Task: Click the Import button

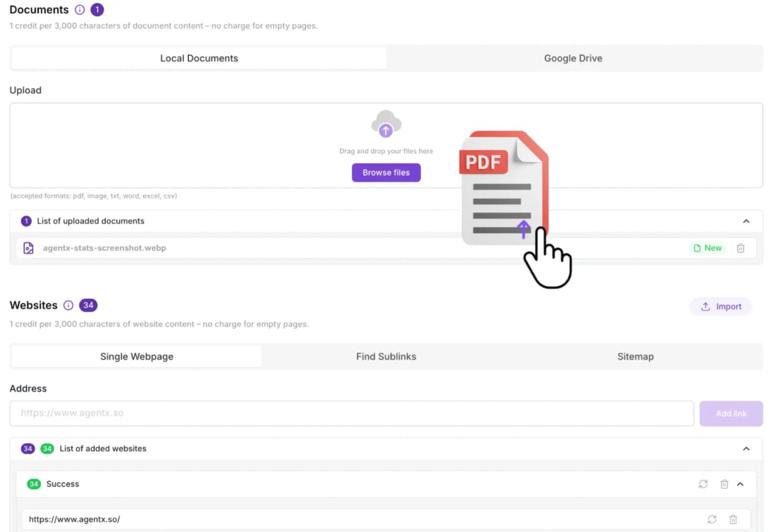Action: (x=721, y=306)
